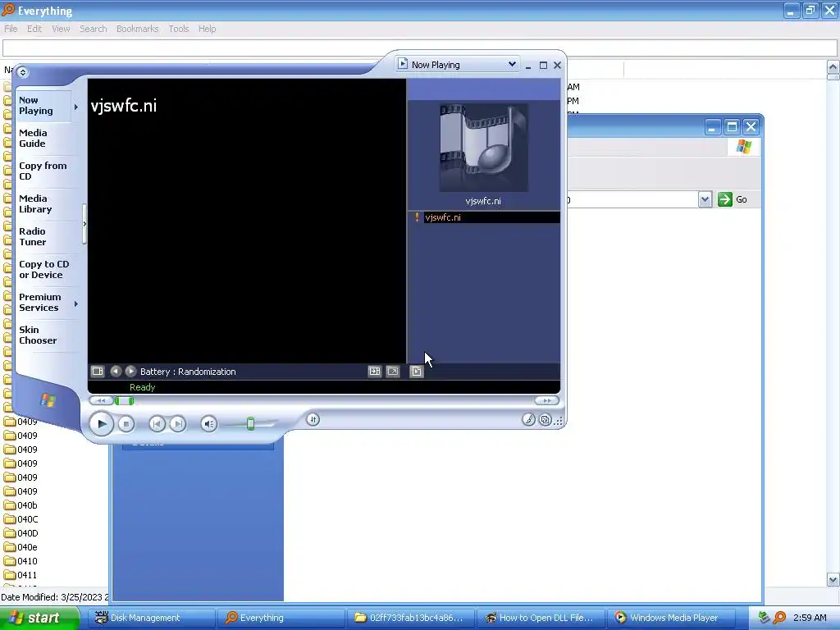Change player color with brush icon
The width and height of the screenshot is (840, 630).
point(528,420)
